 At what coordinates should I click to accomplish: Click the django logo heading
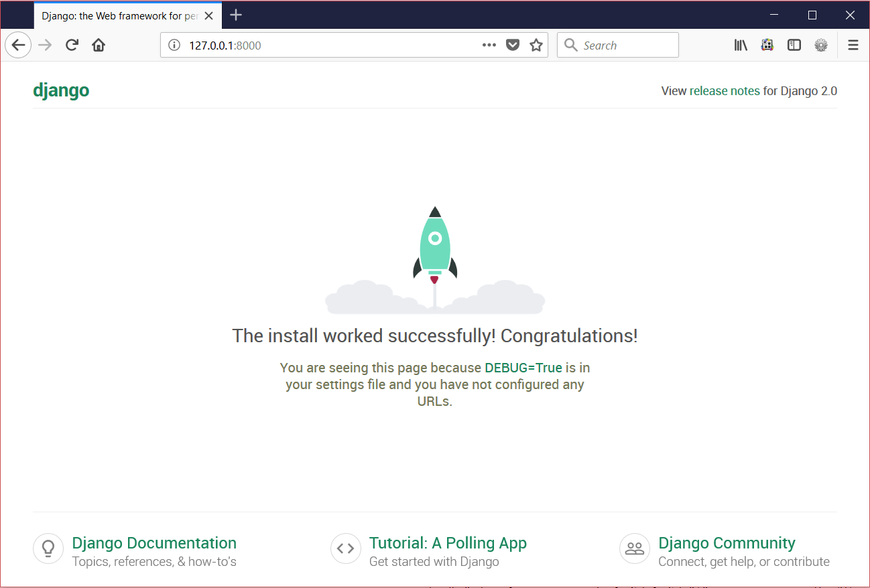click(x=61, y=90)
